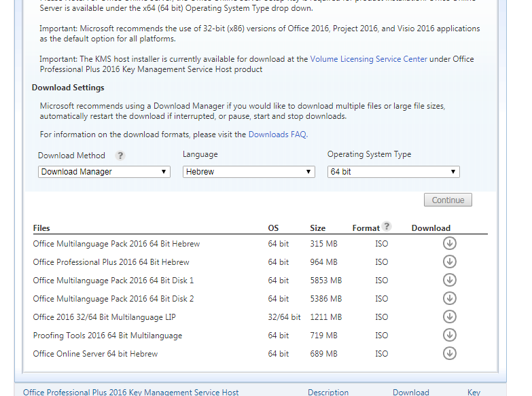Select file name Office Multilanguage Pack 2016 64 Bit Hebrew
Image resolution: width=532 pixels, height=396 pixels.
[116, 244]
